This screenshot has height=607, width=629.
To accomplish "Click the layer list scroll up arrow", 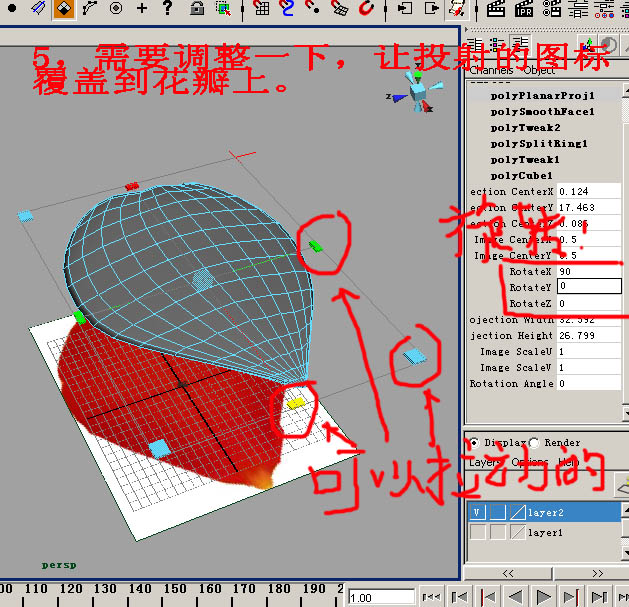I will (x=625, y=510).
